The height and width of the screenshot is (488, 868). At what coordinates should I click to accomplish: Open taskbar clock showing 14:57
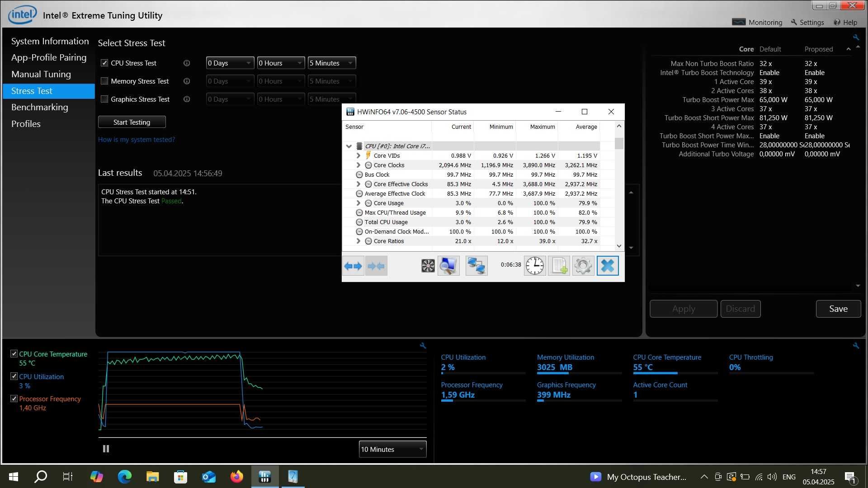(818, 477)
